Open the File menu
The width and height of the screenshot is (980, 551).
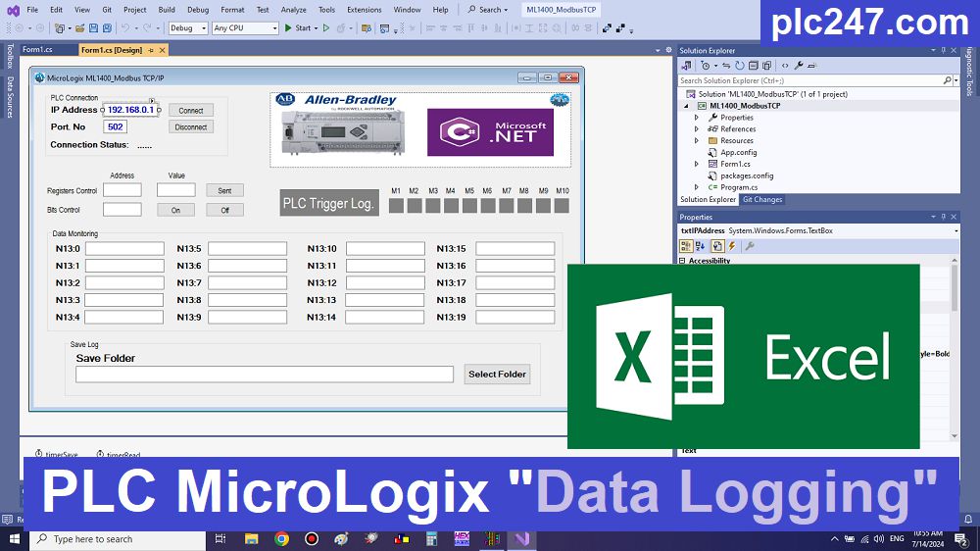click(x=32, y=10)
